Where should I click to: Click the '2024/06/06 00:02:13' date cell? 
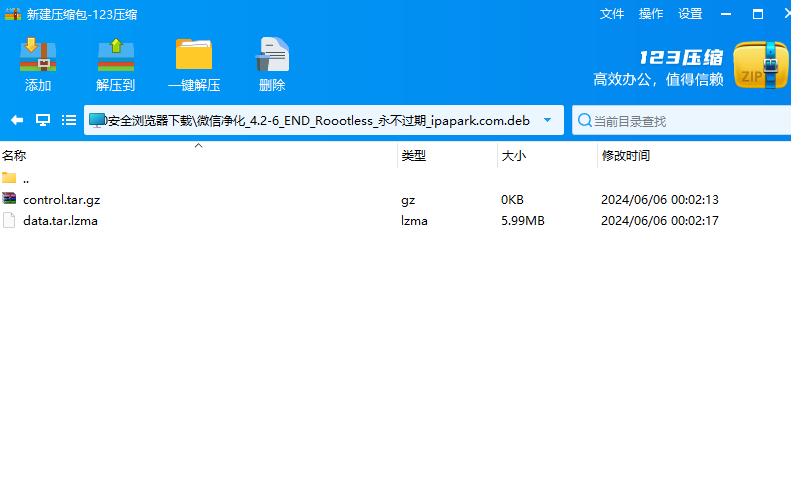pos(660,200)
